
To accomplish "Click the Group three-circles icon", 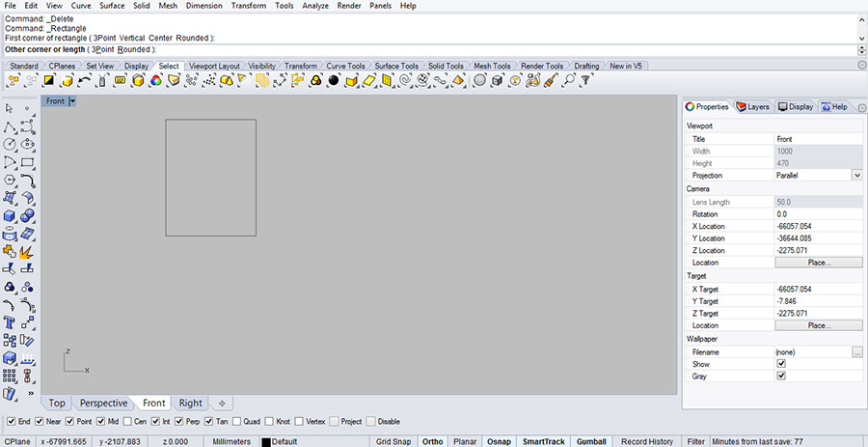I will [9, 287].
